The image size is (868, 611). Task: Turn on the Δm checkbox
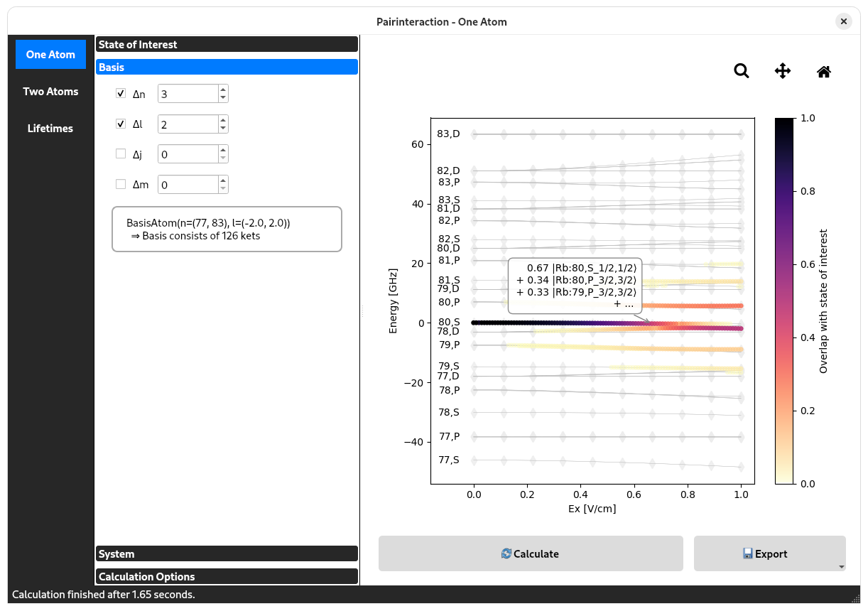click(x=121, y=185)
